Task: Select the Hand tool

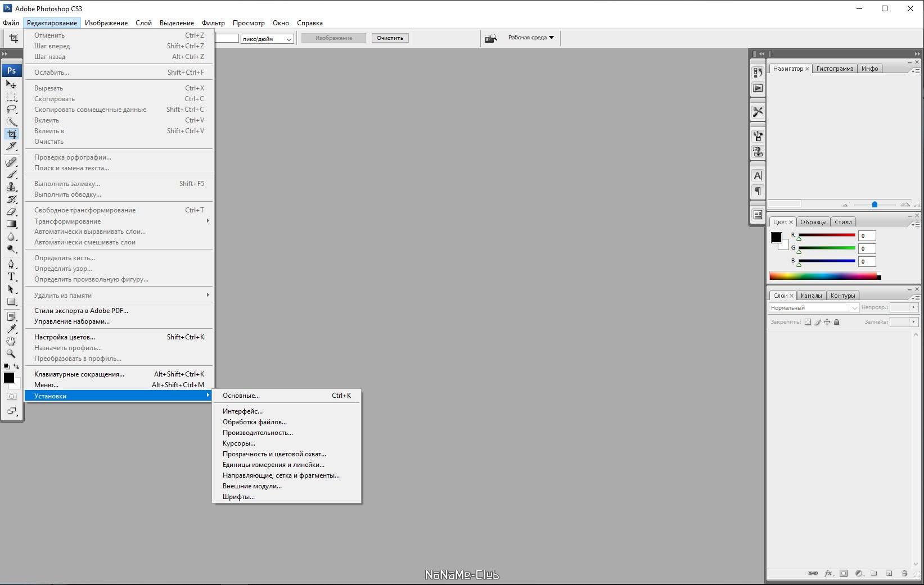Action: [11, 341]
